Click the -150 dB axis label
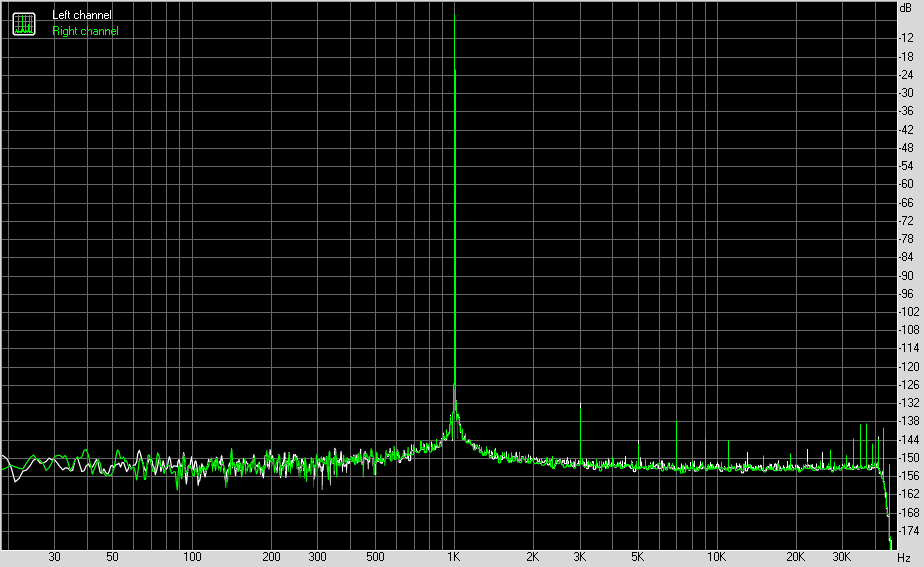The image size is (924, 567). (908, 457)
